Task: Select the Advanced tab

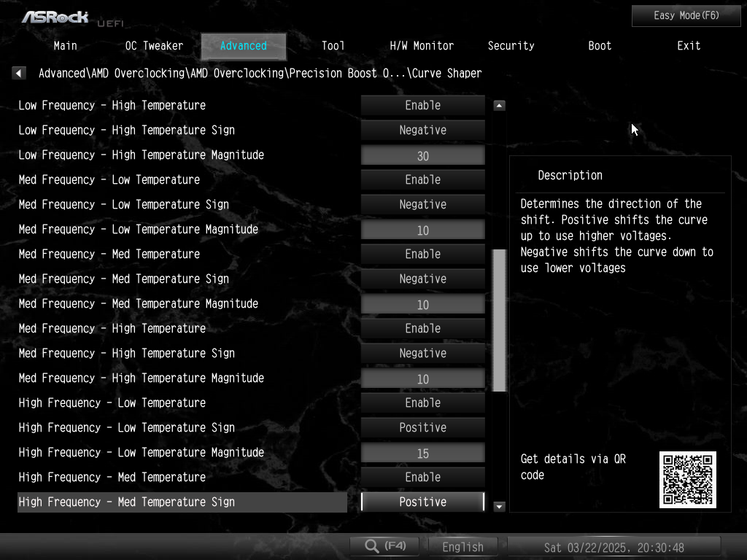Action: point(244,46)
